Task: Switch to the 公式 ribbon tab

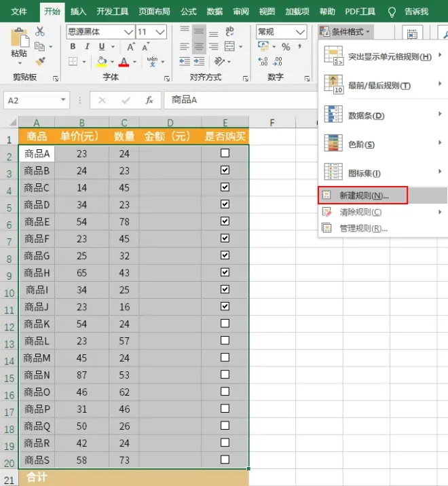Action: click(x=189, y=12)
